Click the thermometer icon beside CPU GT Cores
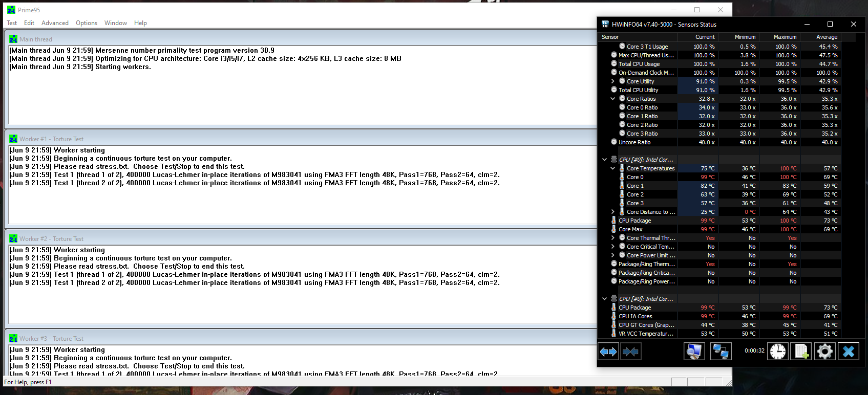Viewport: 868px width, 395px height. point(614,325)
